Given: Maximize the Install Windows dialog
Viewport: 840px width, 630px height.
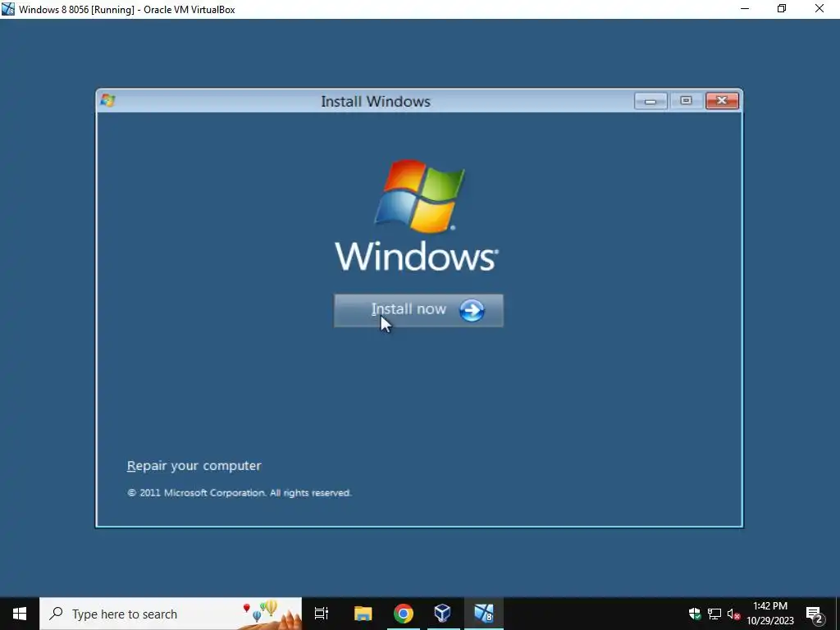Looking at the screenshot, I should [686, 101].
